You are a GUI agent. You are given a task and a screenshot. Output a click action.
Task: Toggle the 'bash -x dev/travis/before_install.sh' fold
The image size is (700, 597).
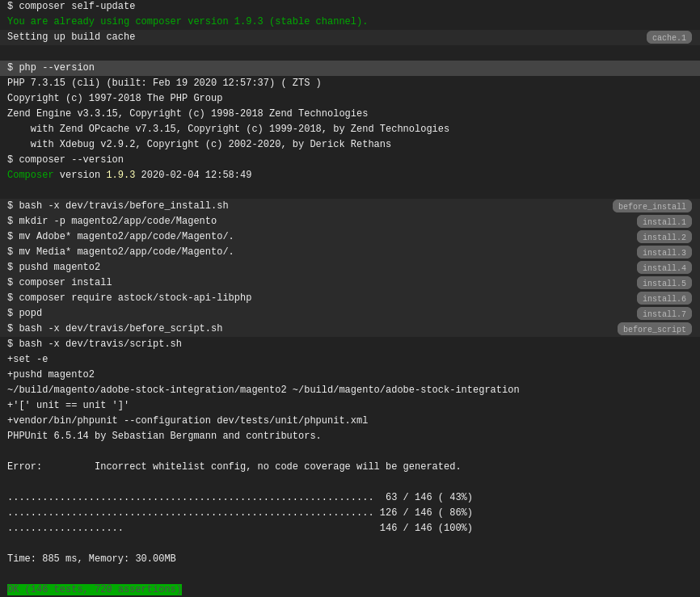[117, 206]
